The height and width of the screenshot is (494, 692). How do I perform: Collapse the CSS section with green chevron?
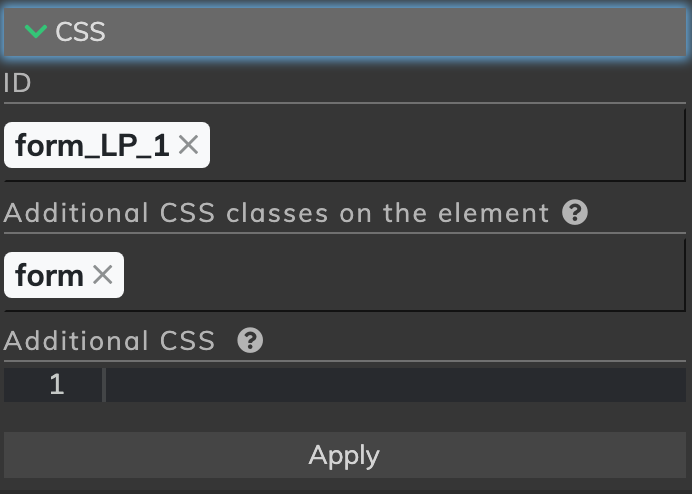tap(36, 31)
